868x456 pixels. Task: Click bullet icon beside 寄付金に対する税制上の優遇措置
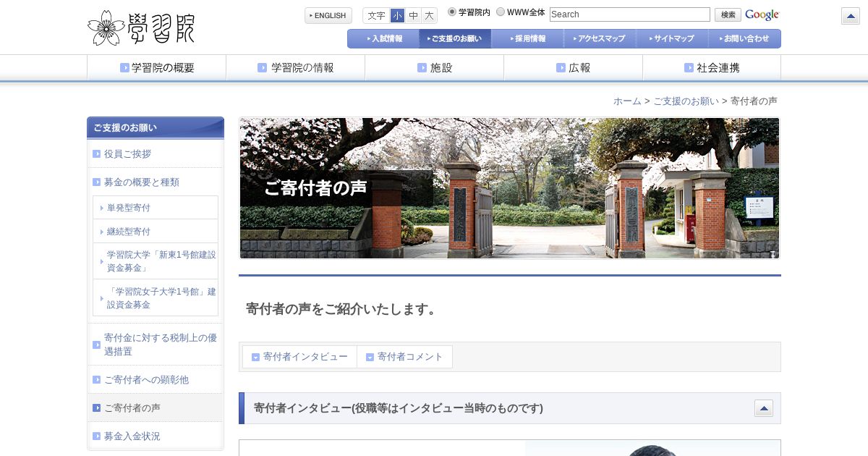point(97,345)
